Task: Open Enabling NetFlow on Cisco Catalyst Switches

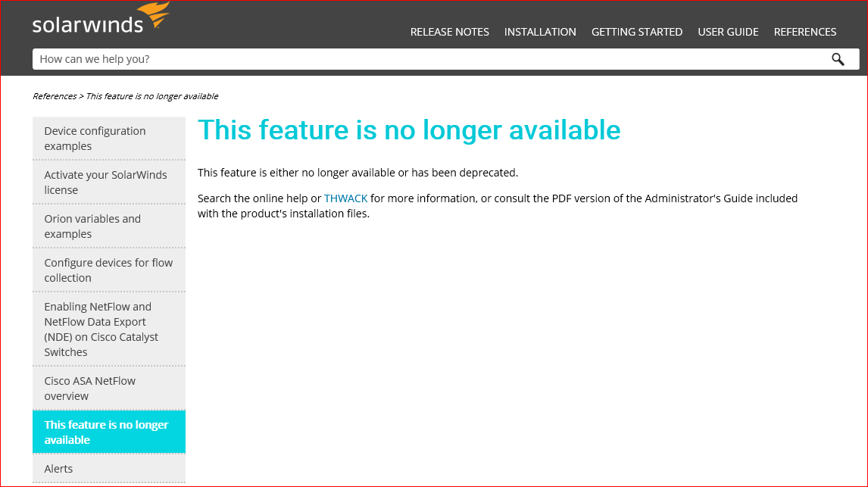Action: [109, 329]
